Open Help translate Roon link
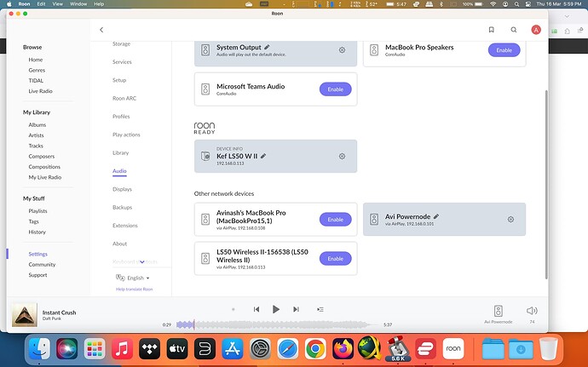This screenshot has height=367, width=588. tap(135, 289)
